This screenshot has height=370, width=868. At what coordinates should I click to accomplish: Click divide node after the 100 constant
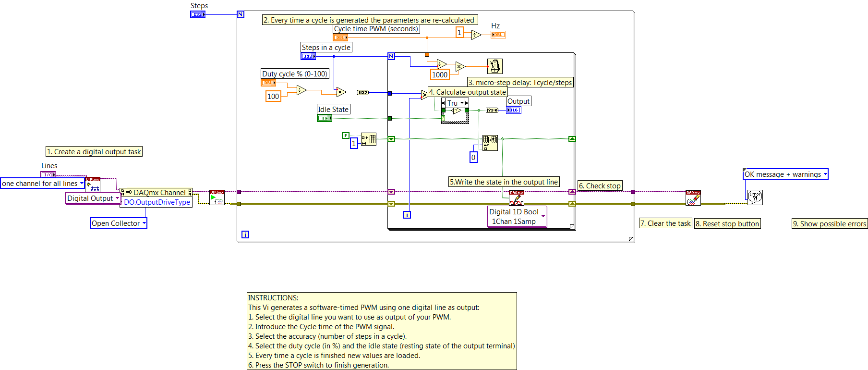click(301, 90)
